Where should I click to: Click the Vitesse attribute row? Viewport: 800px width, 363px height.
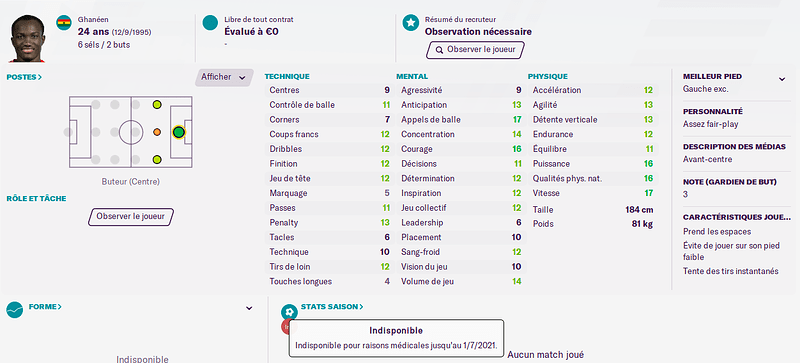tap(593, 193)
